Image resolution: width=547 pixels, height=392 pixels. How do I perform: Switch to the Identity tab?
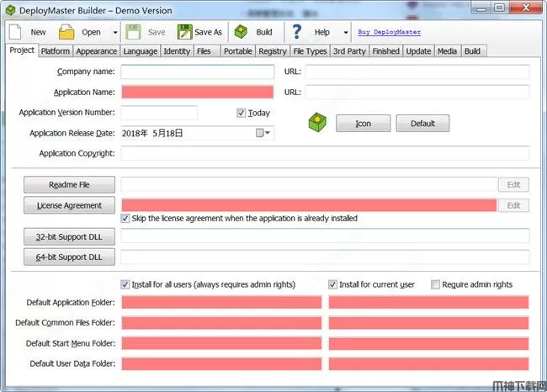[x=177, y=51]
